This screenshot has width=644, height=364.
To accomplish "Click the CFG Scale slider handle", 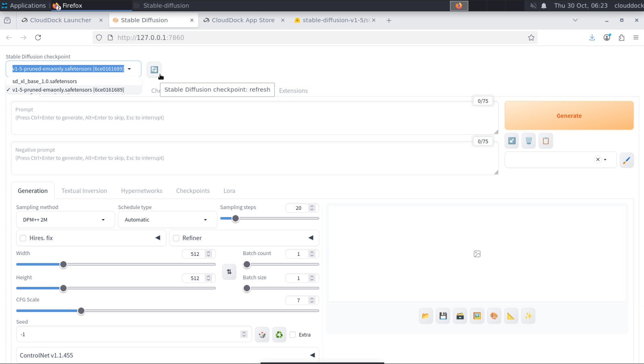I will point(81,311).
